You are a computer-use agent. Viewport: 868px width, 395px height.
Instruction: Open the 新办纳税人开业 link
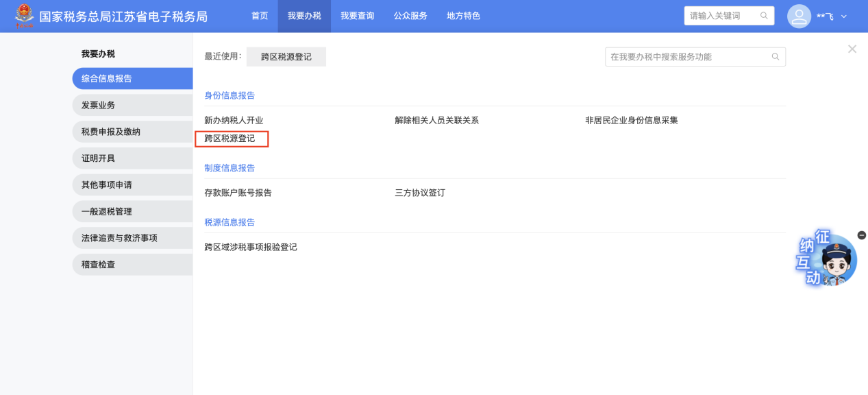(234, 121)
